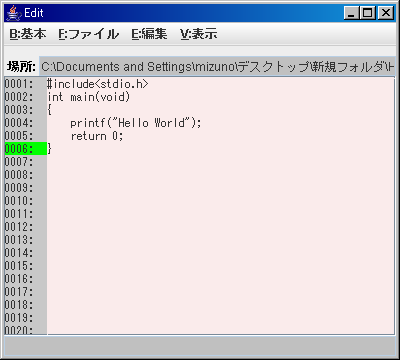Select line number 0003:

point(19,110)
